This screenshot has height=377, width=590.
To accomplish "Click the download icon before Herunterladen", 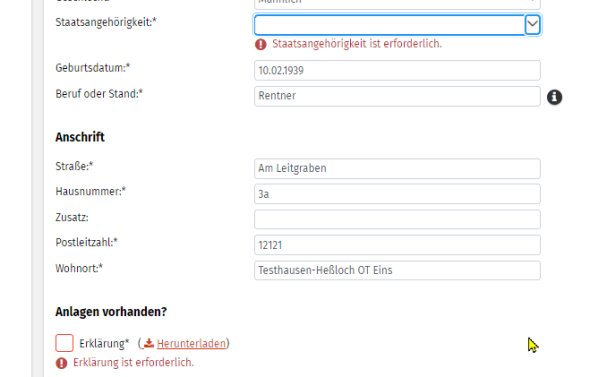I will coord(149,343).
